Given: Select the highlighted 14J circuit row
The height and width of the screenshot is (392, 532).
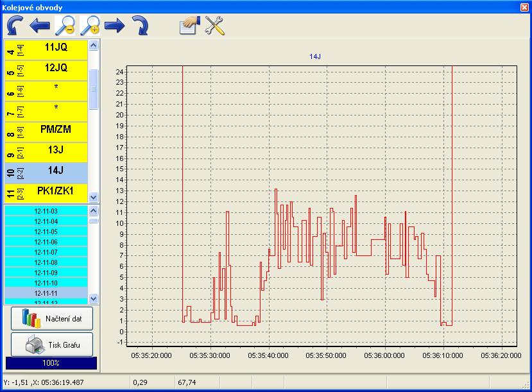Looking at the screenshot, I should (x=46, y=173).
